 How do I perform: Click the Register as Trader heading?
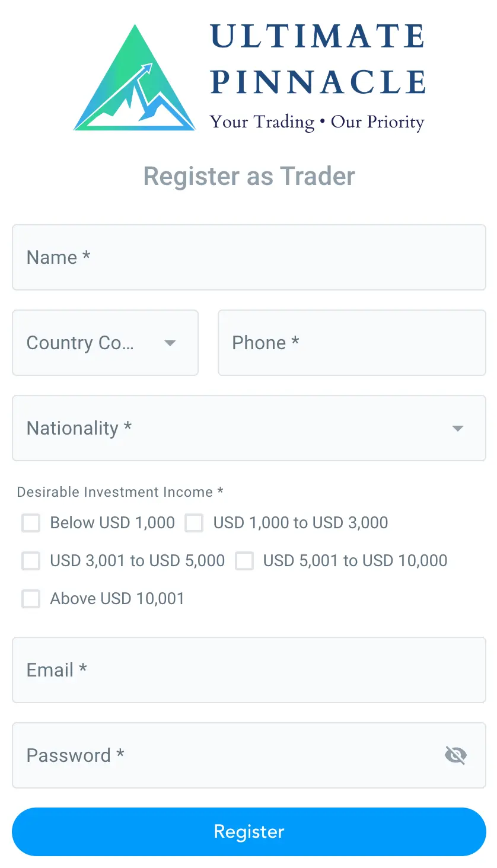[249, 176]
